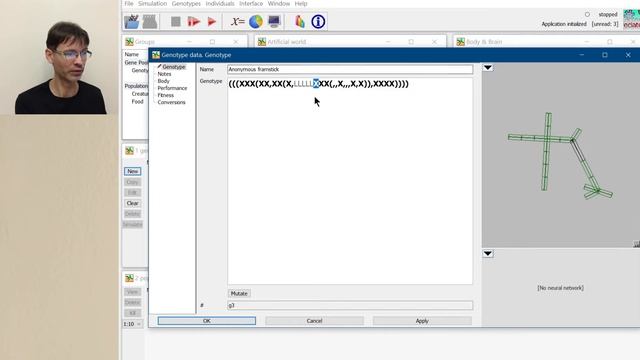Click the populations panel Framsticks icon
Viewport: 640px width, 360px height.
[x=129, y=278]
